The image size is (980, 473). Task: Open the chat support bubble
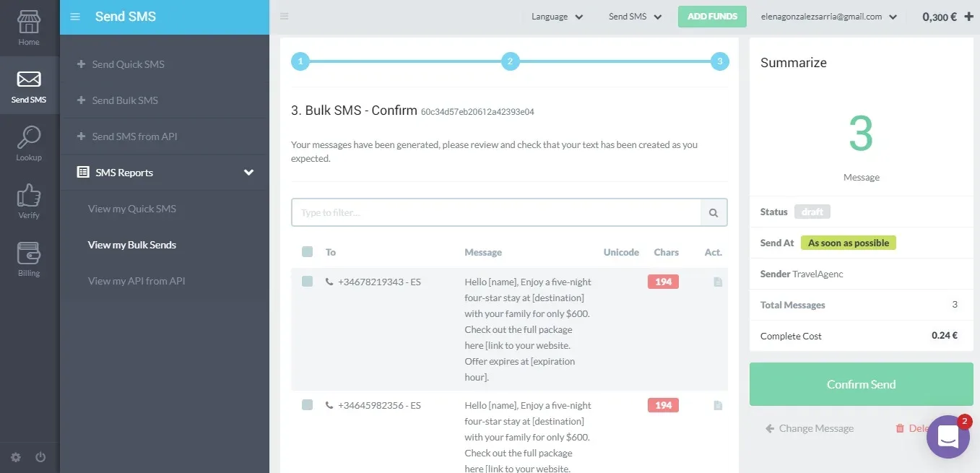tap(948, 437)
